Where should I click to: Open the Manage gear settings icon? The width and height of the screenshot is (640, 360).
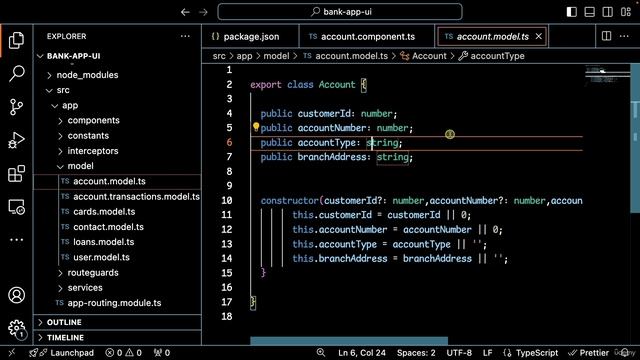pos(16,328)
